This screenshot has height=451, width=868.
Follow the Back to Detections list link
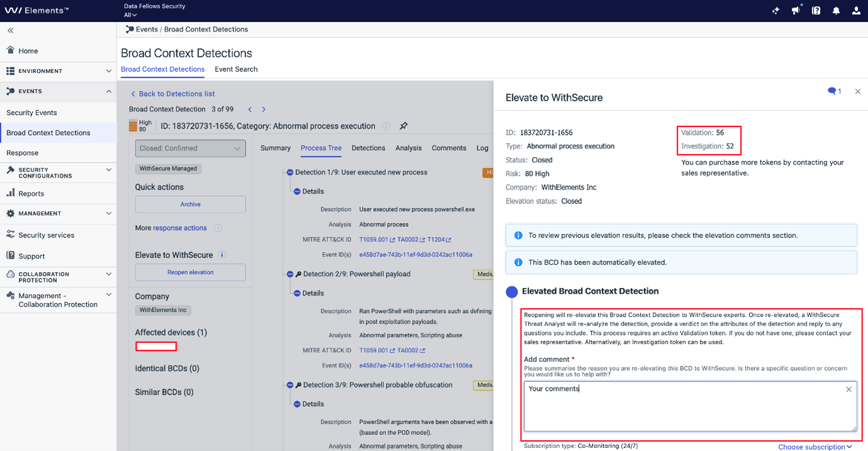tap(172, 94)
